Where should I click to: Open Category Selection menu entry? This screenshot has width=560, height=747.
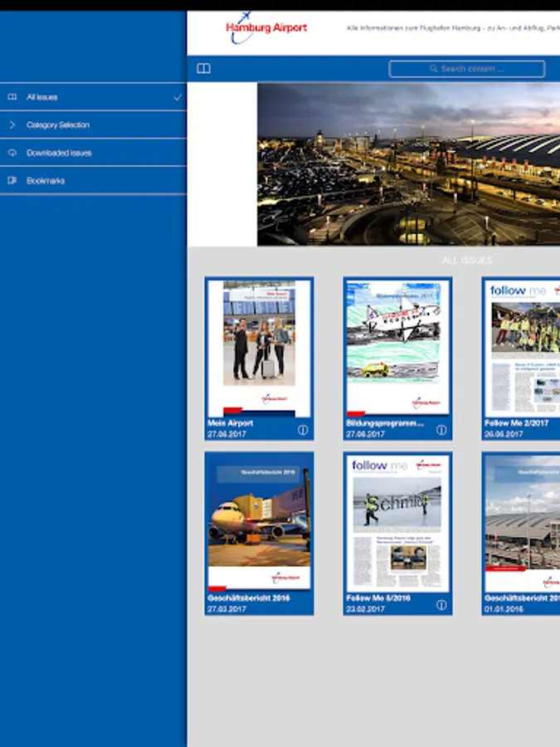point(93,124)
